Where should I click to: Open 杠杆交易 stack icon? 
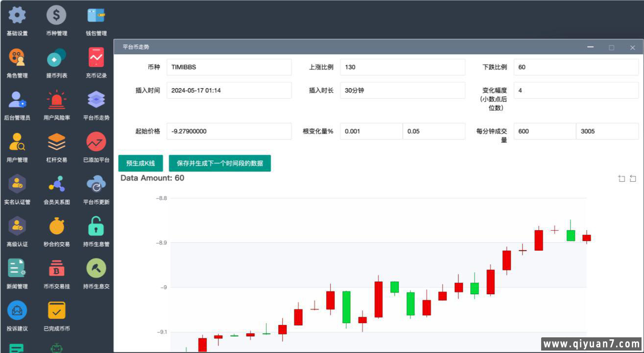(56, 142)
